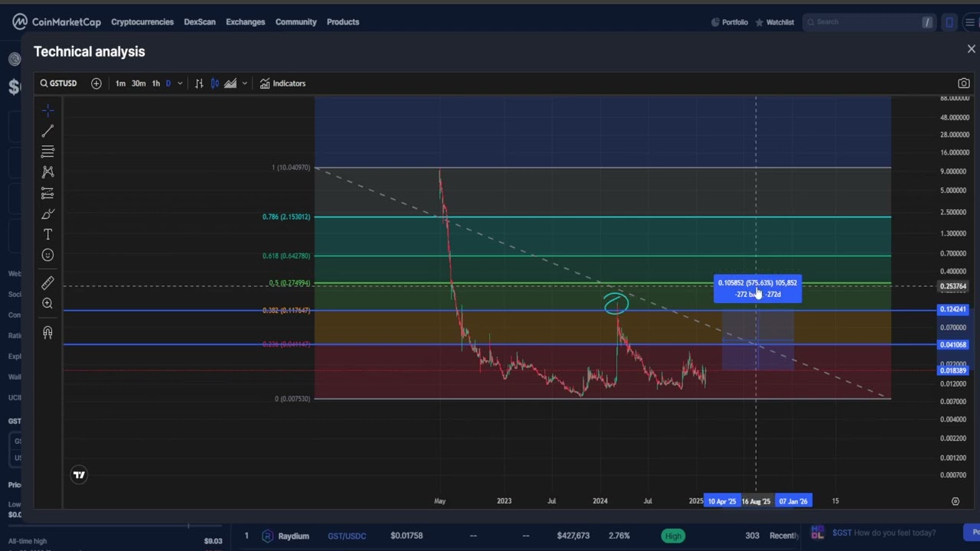Select the trend line drawing tool

click(x=47, y=131)
